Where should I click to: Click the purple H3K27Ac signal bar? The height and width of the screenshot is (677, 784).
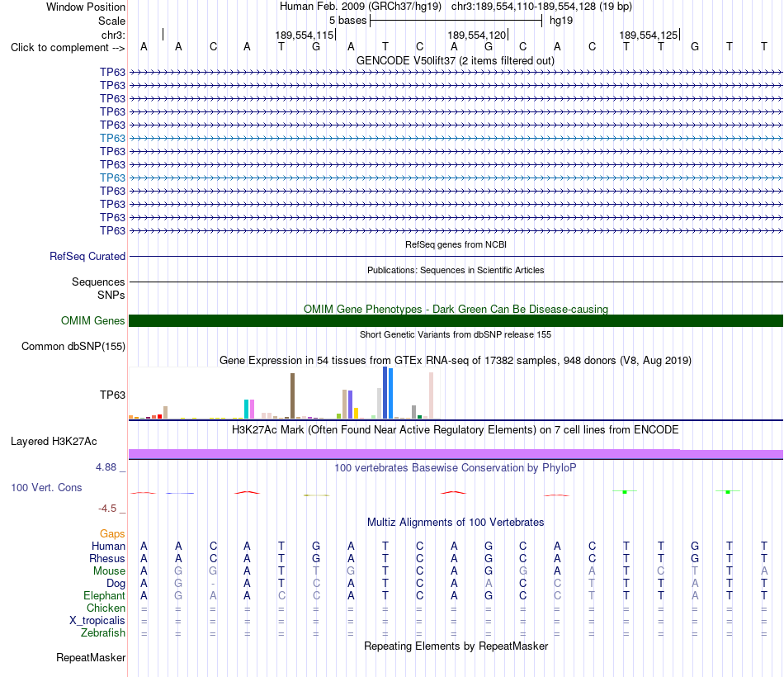(456, 454)
